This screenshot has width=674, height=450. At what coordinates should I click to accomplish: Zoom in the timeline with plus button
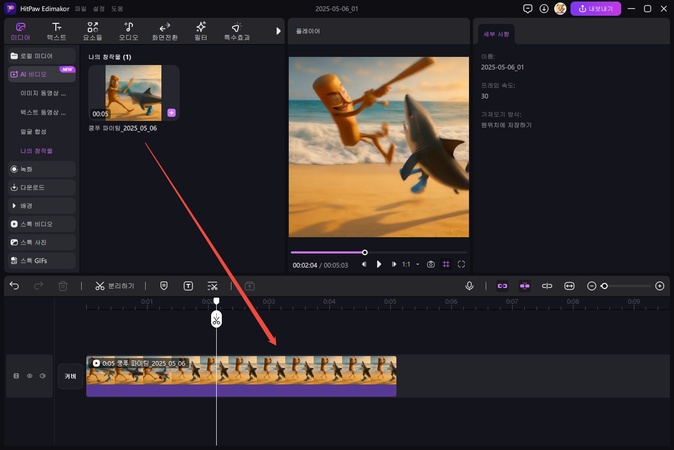659,286
